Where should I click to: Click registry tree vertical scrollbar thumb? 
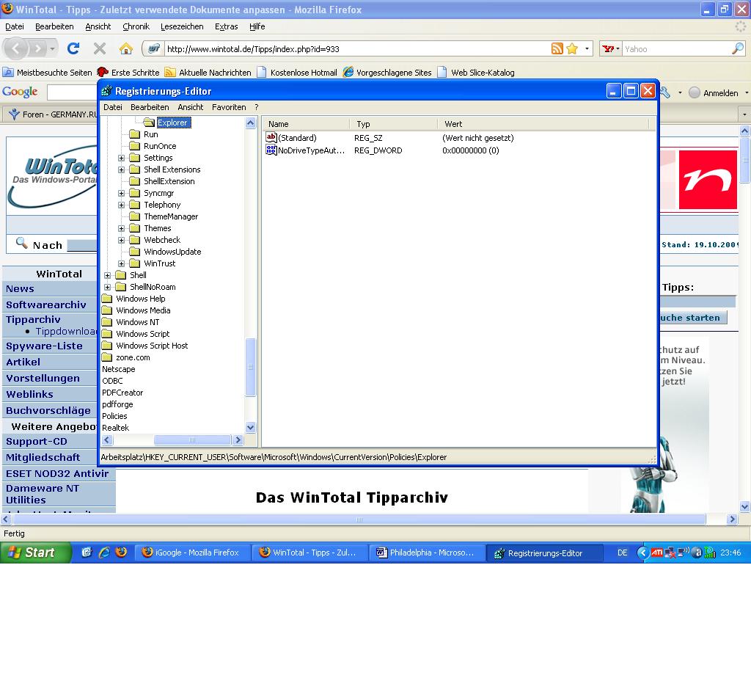point(251,368)
